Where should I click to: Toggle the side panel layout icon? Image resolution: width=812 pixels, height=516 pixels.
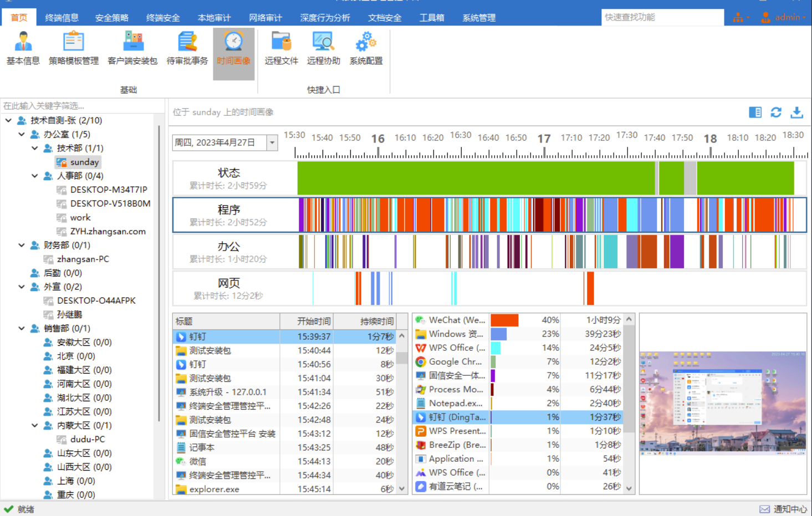pos(755,113)
